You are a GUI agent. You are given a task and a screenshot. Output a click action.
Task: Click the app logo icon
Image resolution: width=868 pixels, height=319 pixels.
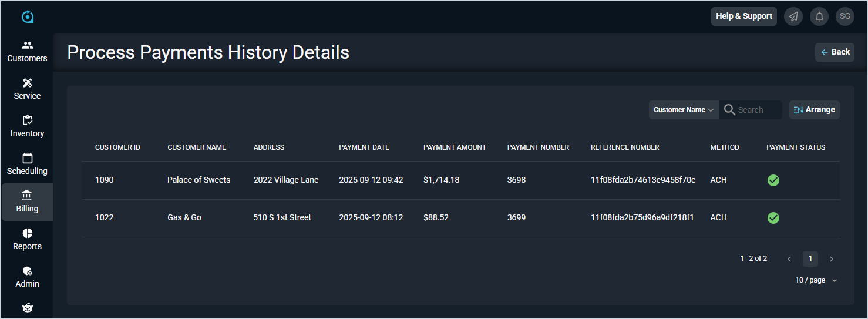tap(28, 17)
